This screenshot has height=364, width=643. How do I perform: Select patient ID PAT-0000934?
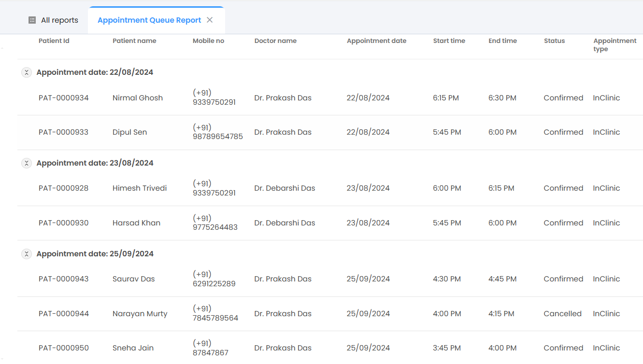pos(64,98)
